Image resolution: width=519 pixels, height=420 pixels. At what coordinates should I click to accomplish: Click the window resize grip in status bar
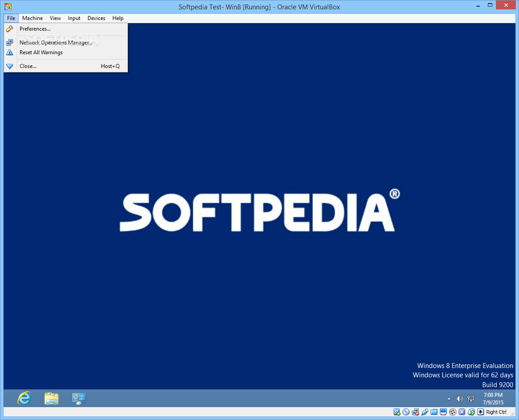(513, 414)
